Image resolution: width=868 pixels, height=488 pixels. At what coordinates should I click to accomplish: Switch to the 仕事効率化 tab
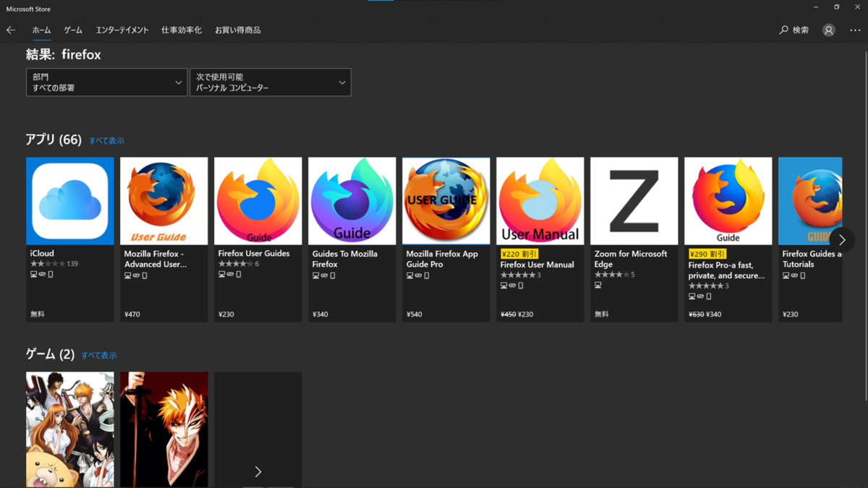(182, 30)
